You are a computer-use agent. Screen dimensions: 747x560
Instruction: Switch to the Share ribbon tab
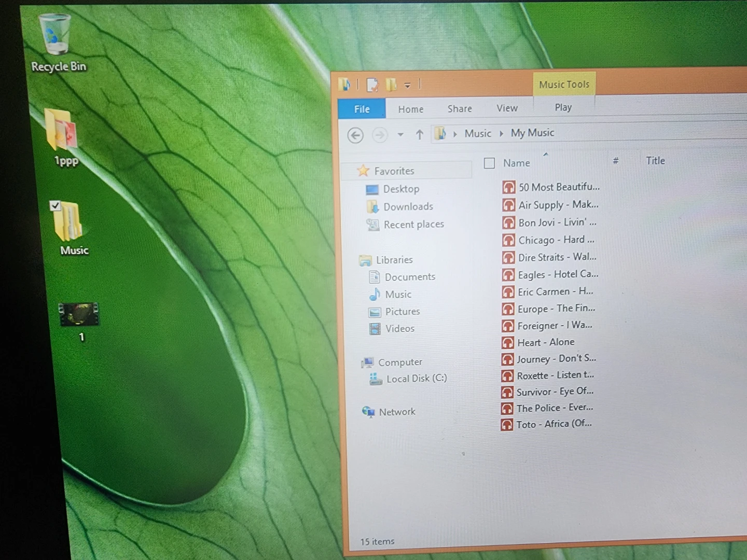[x=460, y=108]
